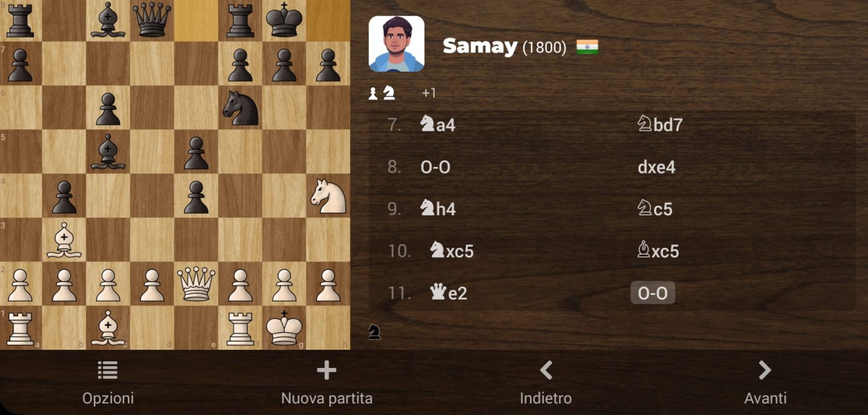This screenshot has height=415, width=868.
Task: Step forward with the Avanti arrow
Action: click(x=765, y=370)
